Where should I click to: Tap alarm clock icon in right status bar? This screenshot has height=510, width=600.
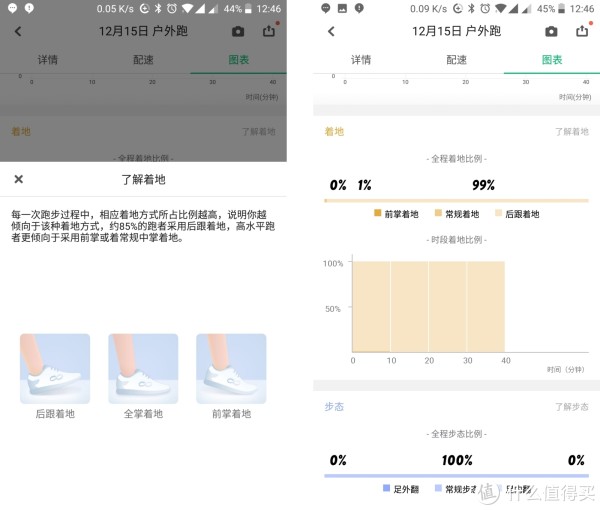485,8
